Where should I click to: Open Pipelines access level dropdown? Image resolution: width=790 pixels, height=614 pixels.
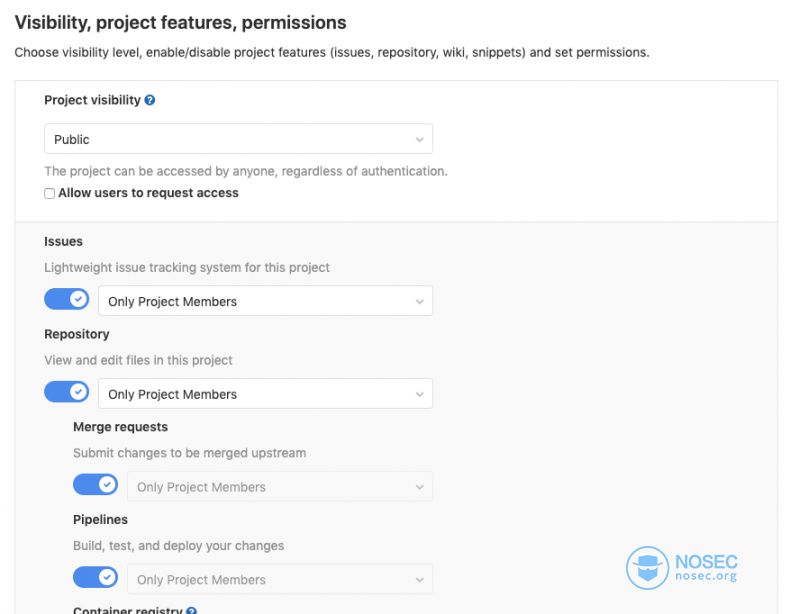280,579
